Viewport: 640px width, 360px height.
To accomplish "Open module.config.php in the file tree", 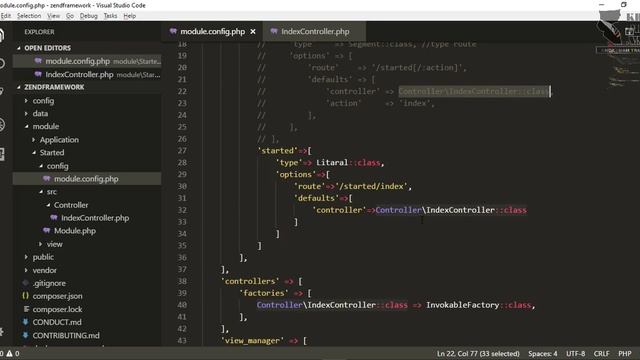I will [x=86, y=179].
